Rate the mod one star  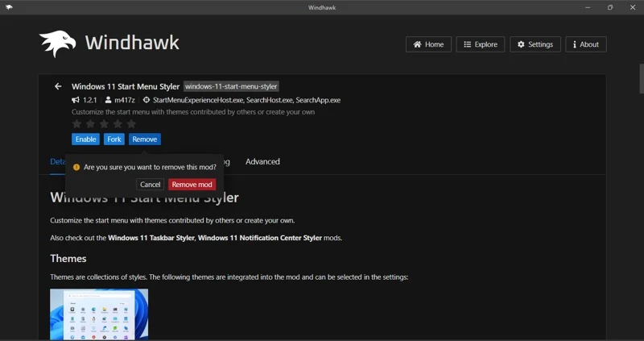[76, 124]
